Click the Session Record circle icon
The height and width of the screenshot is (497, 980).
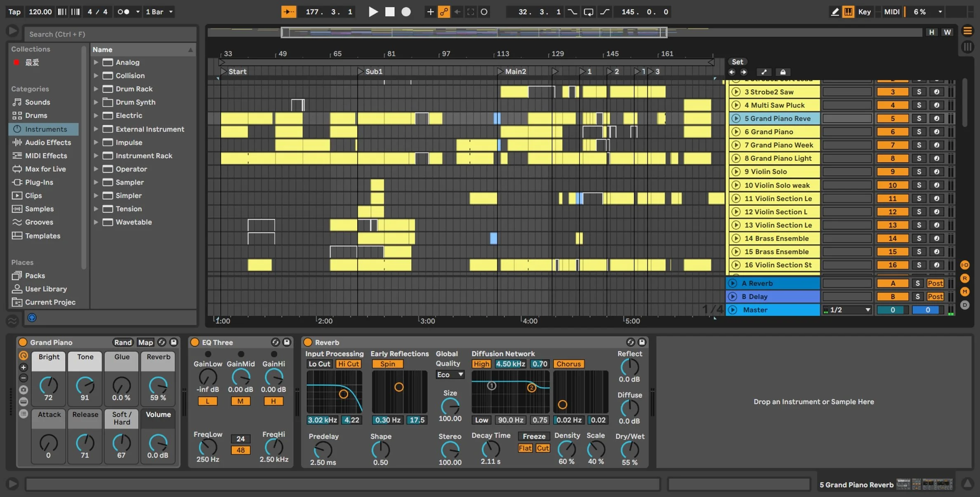[484, 12]
